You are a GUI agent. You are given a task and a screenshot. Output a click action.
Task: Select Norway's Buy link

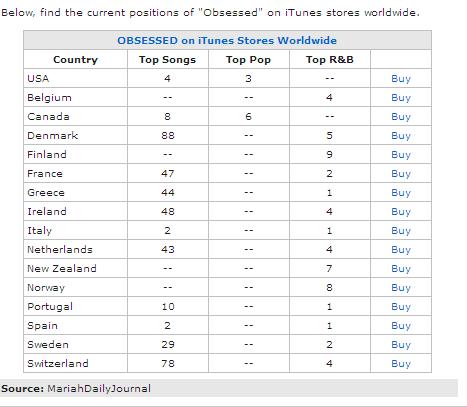pos(401,288)
